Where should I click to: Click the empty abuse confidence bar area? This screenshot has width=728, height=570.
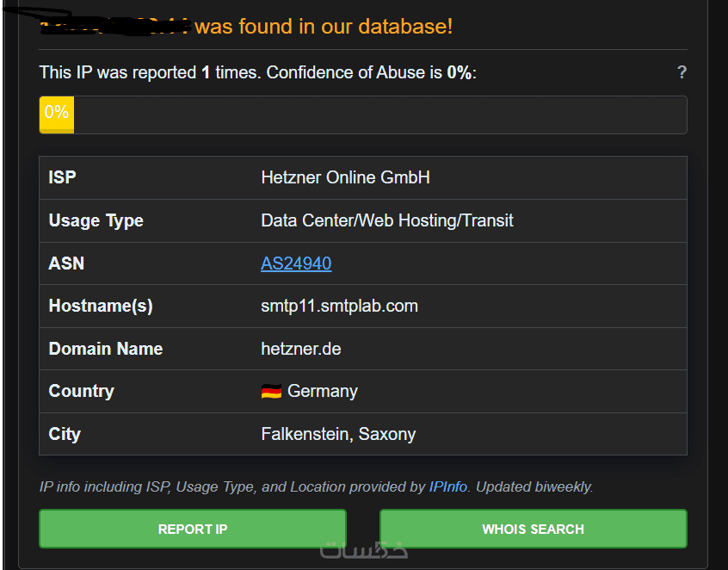[x=379, y=115]
